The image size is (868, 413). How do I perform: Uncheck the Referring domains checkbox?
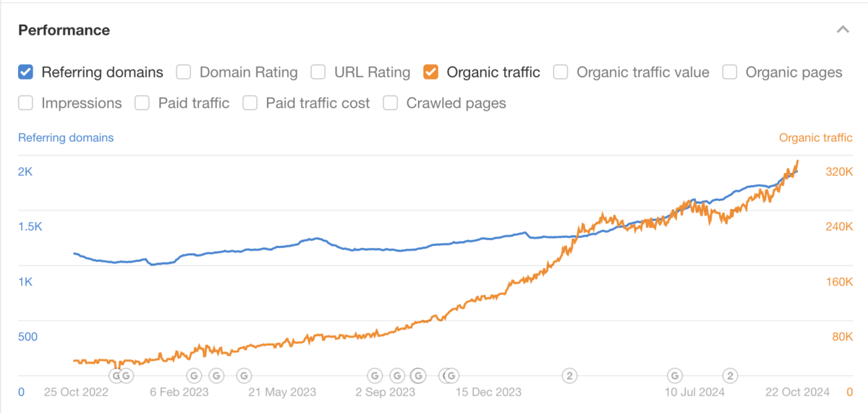[x=25, y=72]
